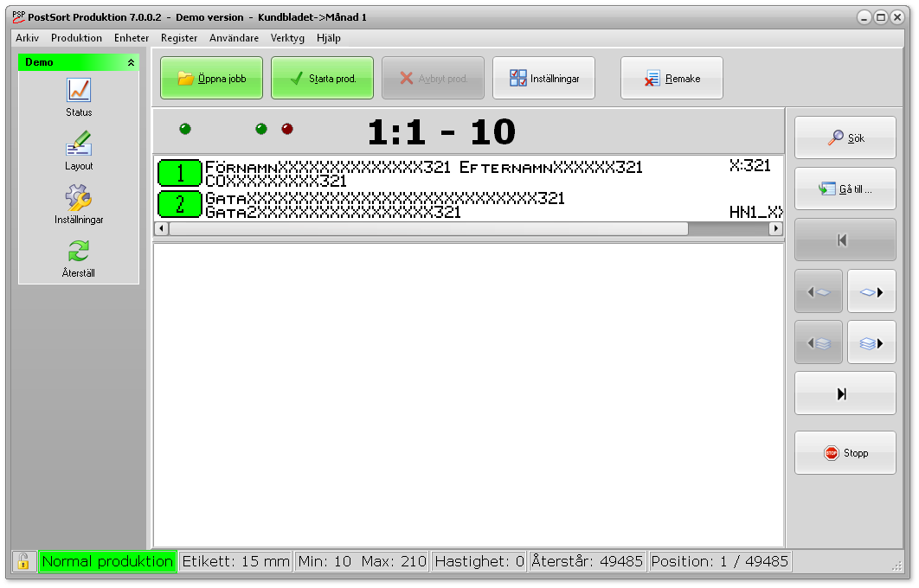
Task: Click the right arrow of horizontal scrollbar
Action: (x=776, y=228)
